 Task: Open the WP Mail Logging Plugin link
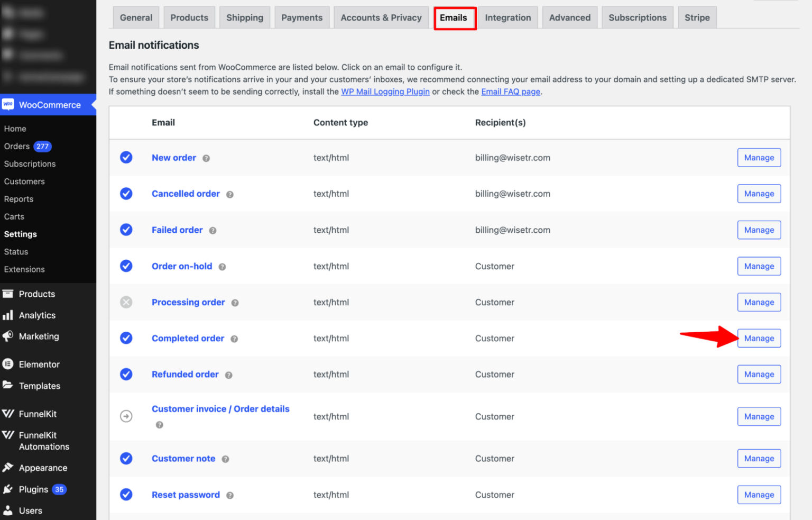coord(385,92)
